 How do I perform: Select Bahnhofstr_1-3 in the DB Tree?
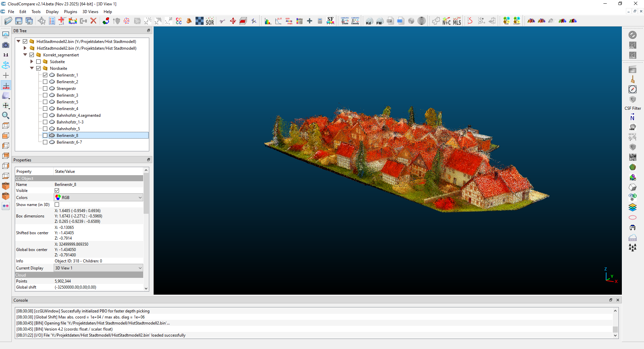[70, 122]
